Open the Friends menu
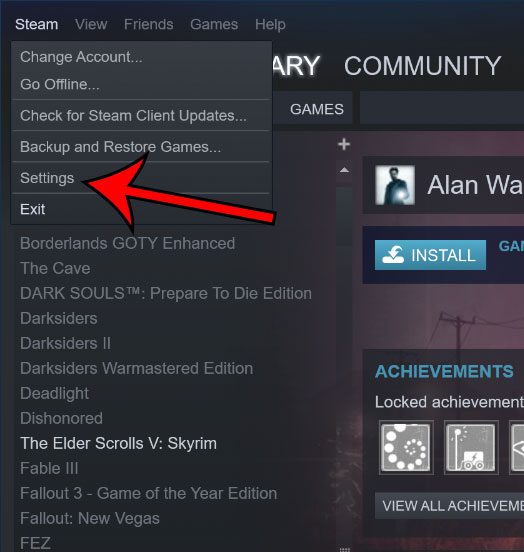524x552 pixels. click(148, 24)
